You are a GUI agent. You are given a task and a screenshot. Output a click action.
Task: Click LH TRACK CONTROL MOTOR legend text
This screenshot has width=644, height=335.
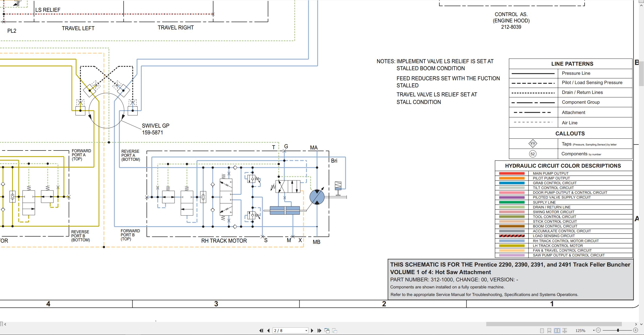[558, 246]
